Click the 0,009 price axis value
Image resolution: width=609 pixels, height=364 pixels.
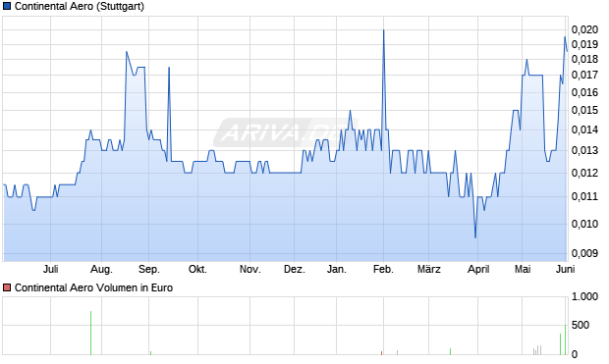[584, 253]
